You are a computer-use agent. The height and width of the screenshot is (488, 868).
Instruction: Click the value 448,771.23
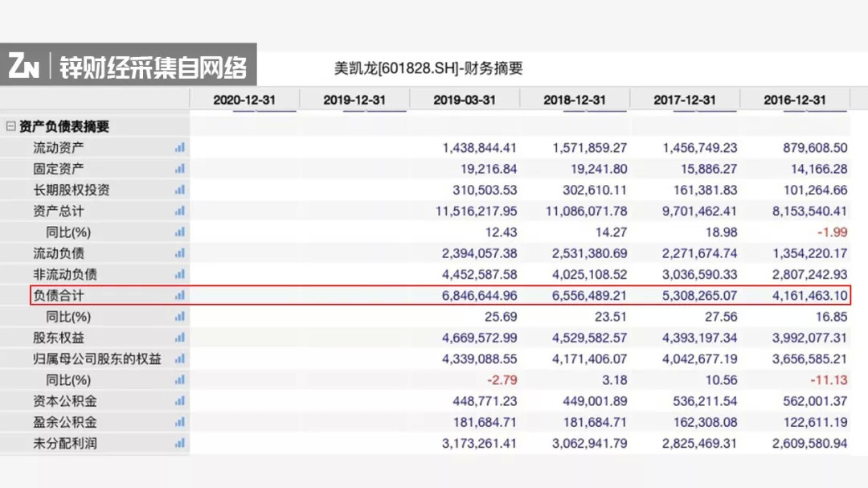point(485,401)
